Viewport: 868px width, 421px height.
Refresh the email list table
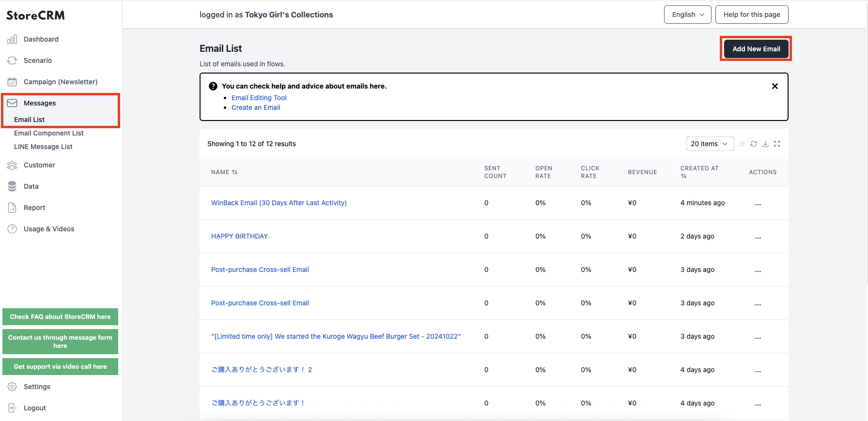pyautogui.click(x=754, y=144)
